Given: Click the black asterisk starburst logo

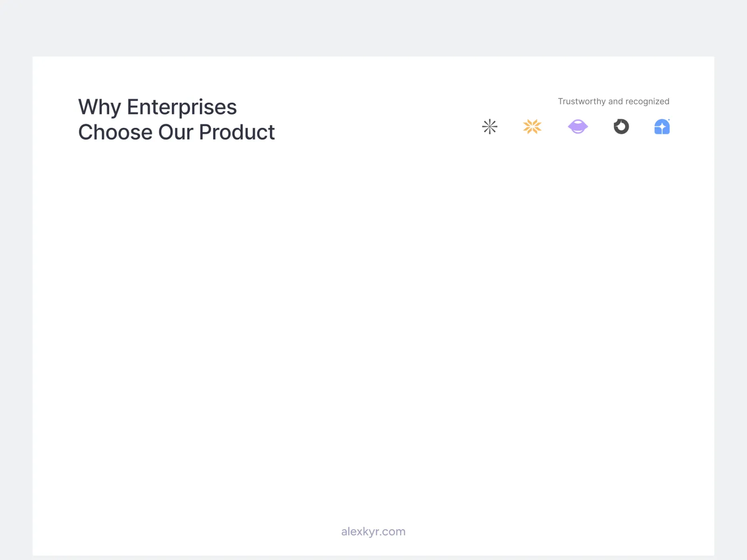Looking at the screenshot, I should tap(490, 126).
